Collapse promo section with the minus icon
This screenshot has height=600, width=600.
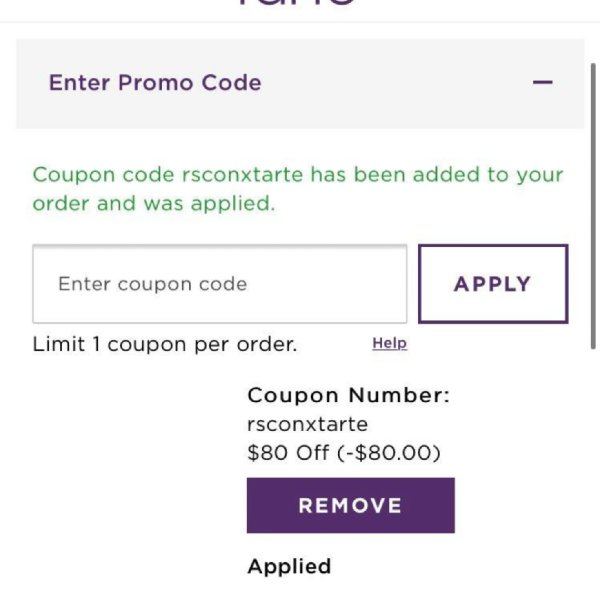click(x=542, y=82)
